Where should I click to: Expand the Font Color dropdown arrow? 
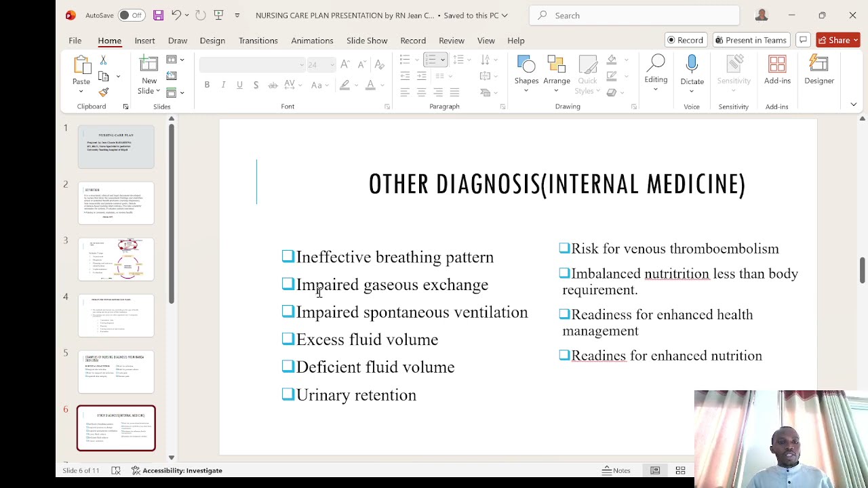pyautogui.click(x=382, y=85)
